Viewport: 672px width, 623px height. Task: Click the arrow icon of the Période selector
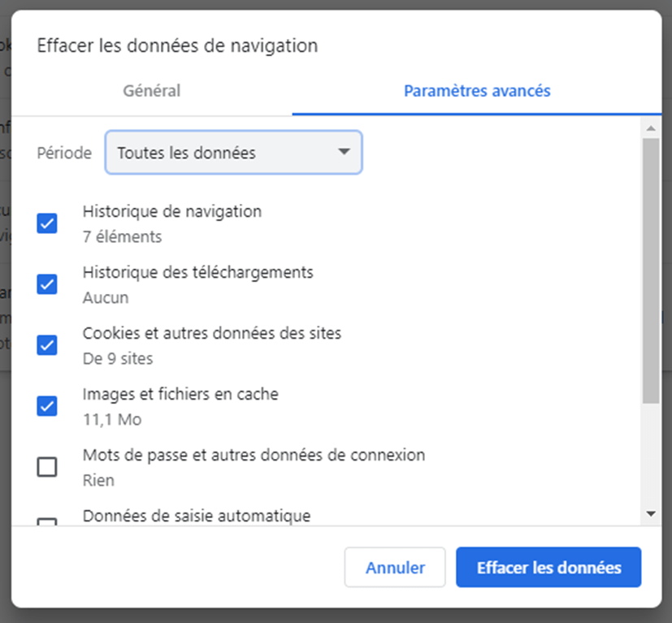click(344, 152)
